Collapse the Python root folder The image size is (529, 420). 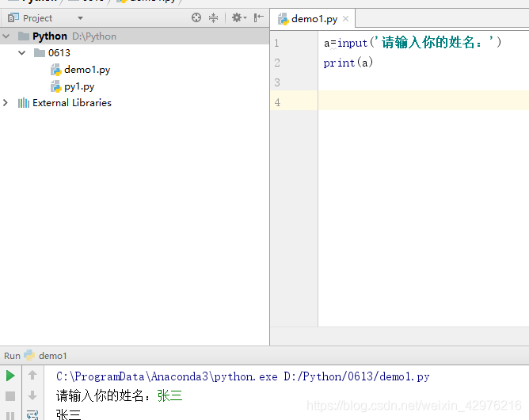pos(6,36)
